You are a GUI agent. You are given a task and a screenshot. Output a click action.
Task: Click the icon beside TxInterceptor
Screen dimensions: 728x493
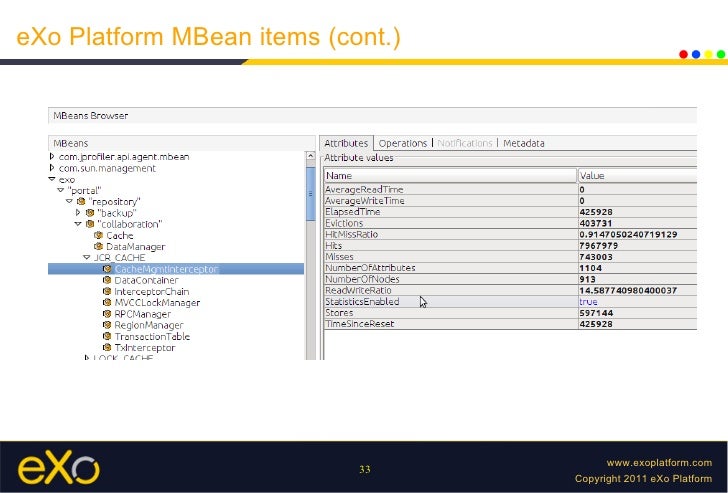107,347
